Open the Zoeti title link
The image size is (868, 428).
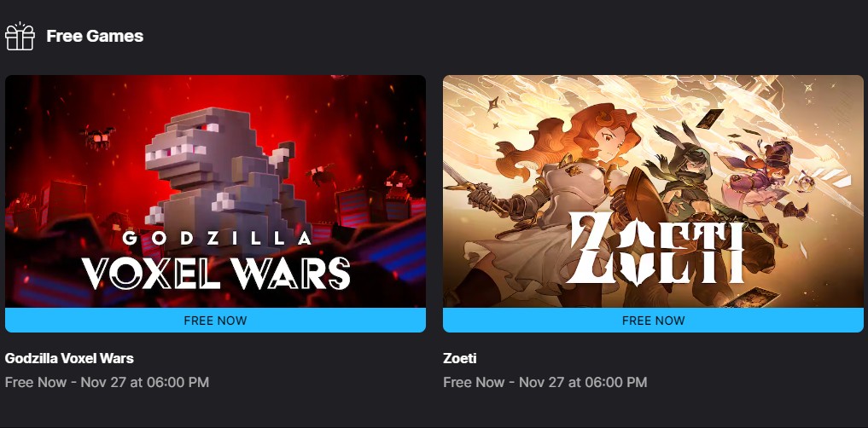460,358
